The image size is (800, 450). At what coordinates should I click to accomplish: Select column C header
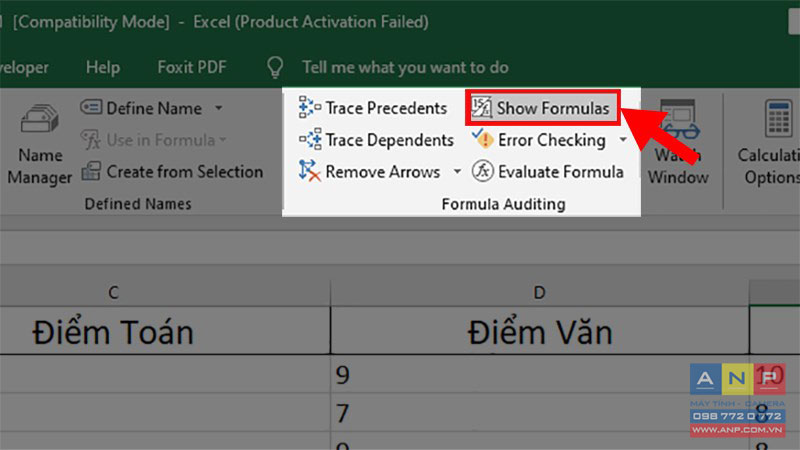[x=165, y=293]
